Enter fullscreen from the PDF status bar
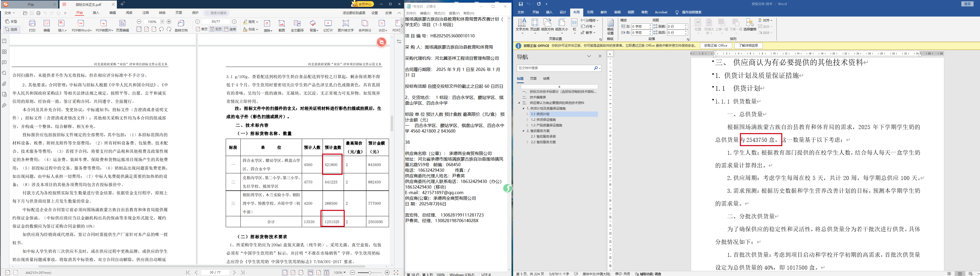 [396, 273]
